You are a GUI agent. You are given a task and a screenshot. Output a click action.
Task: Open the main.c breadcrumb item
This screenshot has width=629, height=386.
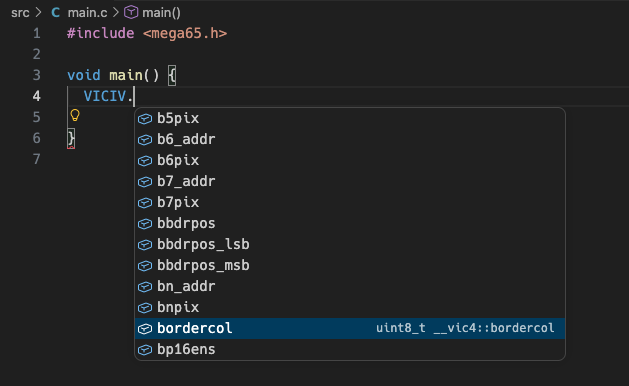87,13
